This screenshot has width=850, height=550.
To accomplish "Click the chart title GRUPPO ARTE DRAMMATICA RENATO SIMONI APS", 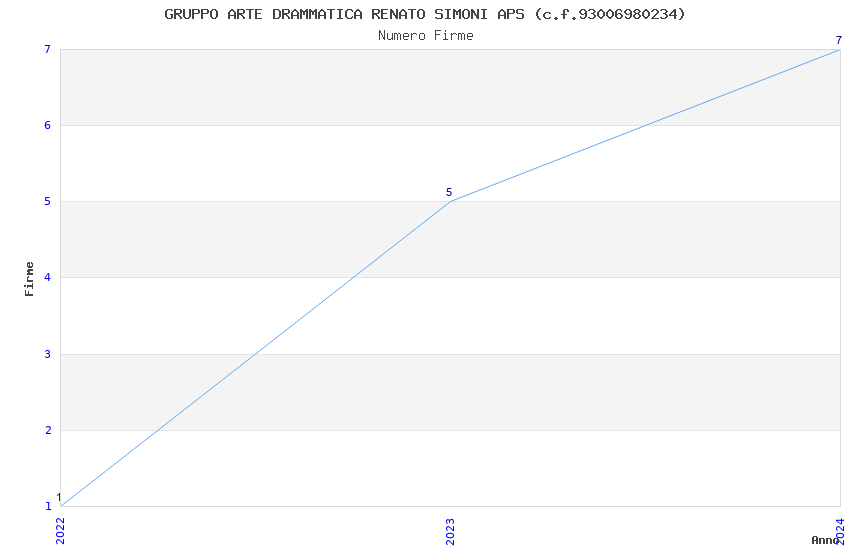I will [425, 14].
